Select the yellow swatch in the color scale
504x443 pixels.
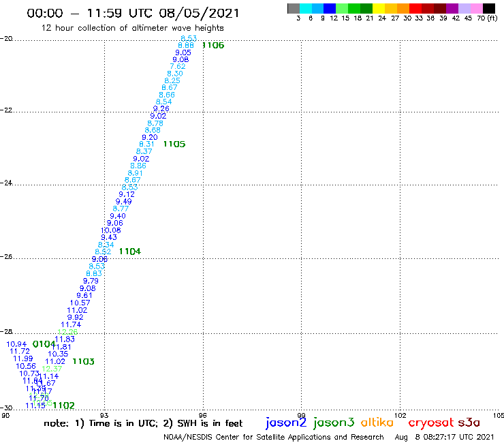click(379, 9)
